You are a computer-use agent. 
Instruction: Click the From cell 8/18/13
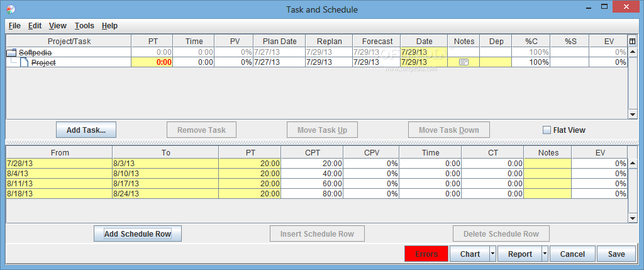click(x=59, y=194)
